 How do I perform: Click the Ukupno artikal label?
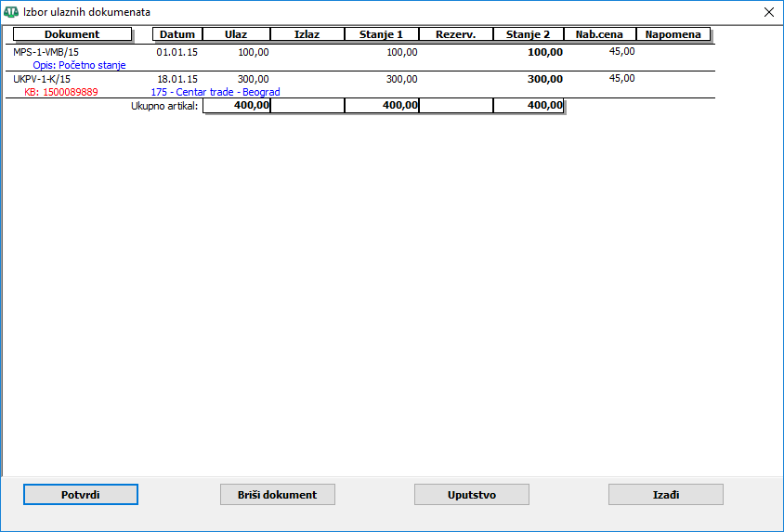point(164,106)
